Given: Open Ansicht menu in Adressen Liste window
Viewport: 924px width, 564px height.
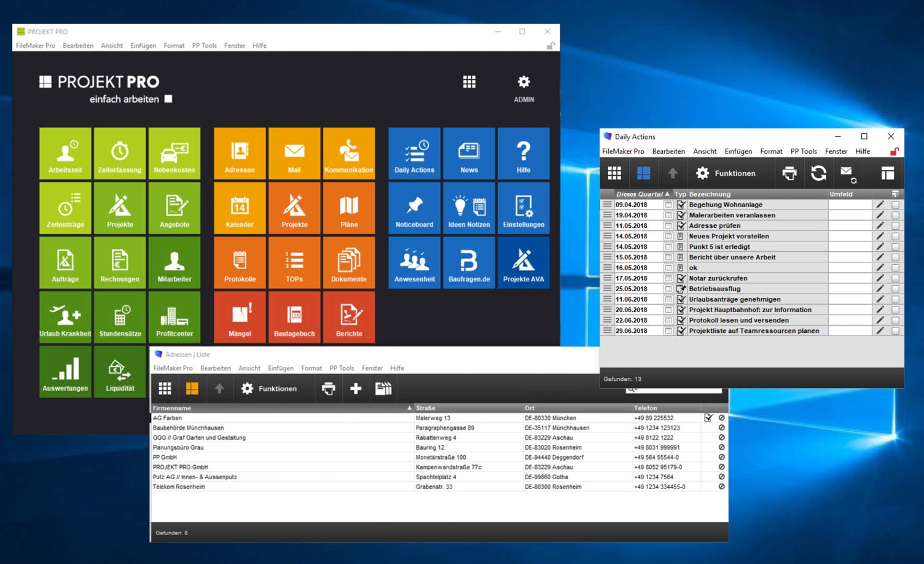Looking at the screenshot, I should tap(249, 368).
